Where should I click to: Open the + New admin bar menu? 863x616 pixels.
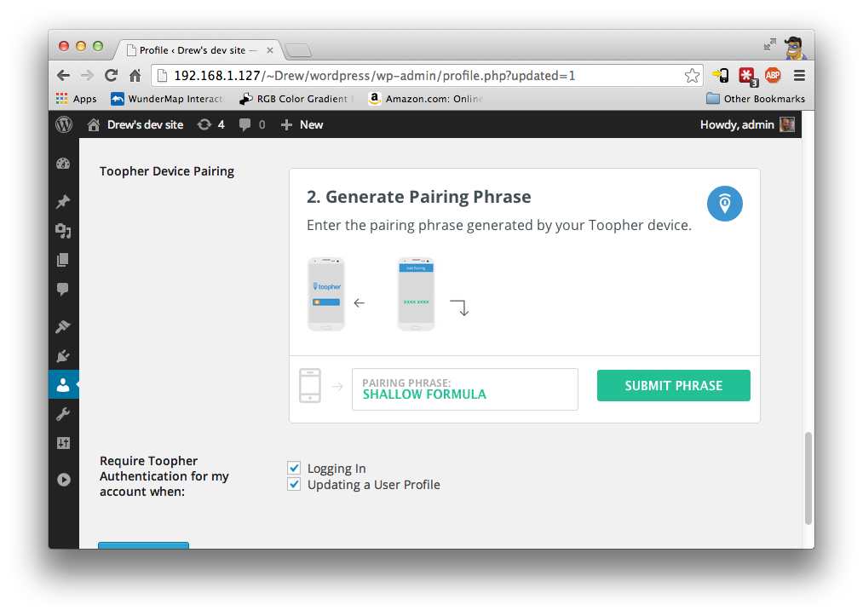click(302, 125)
